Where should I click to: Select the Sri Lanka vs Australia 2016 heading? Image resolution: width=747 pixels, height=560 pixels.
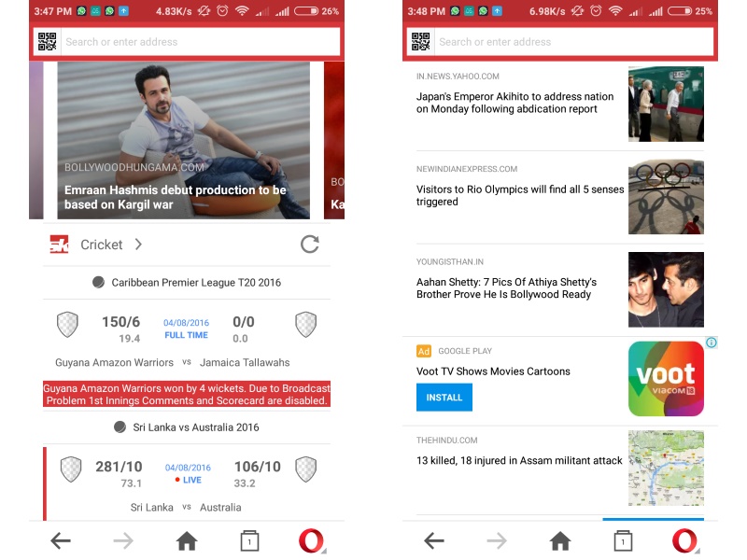[x=196, y=427]
